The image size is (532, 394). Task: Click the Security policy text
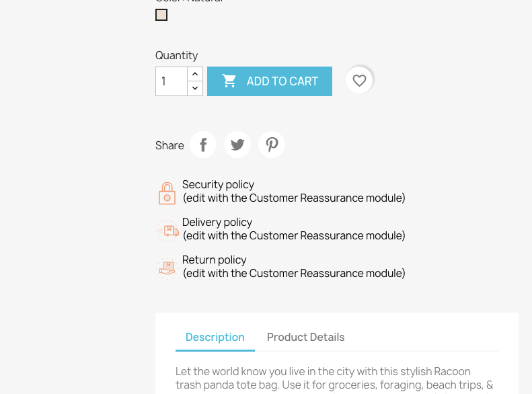tap(218, 184)
